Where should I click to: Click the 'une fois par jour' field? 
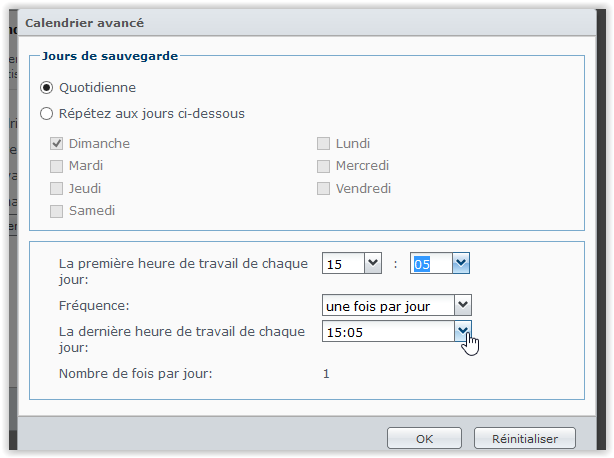(387, 304)
